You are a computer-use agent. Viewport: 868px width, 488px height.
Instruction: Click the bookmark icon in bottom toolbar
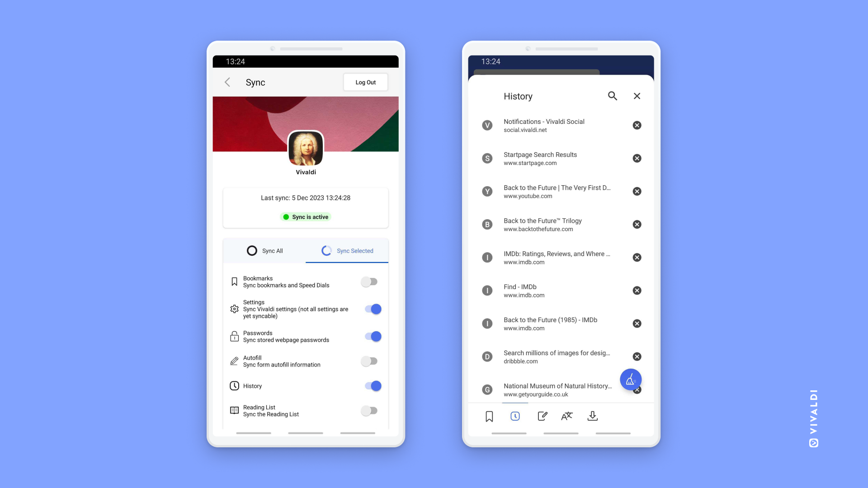click(489, 416)
